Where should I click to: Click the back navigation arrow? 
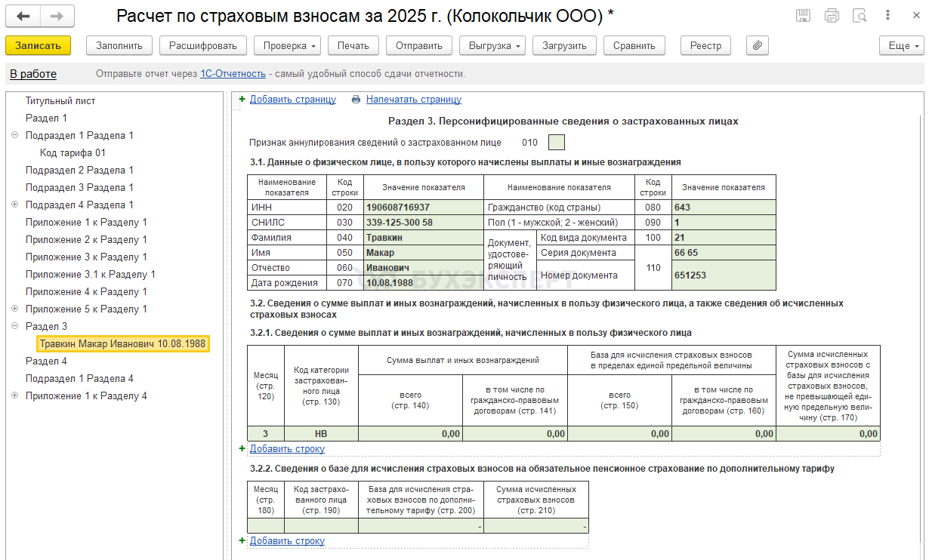[23, 16]
